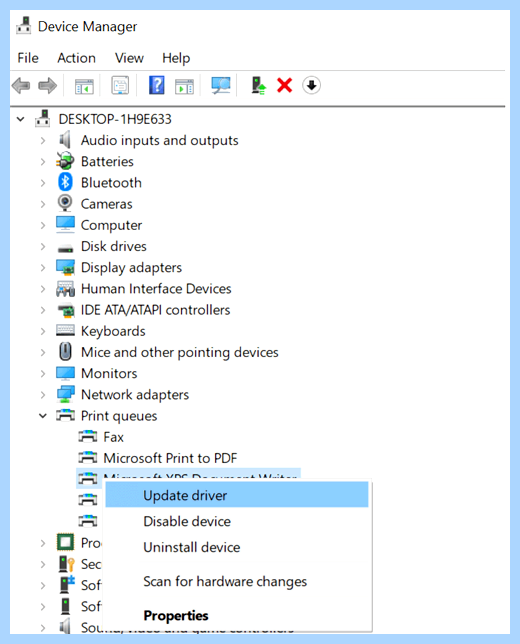The height and width of the screenshot is (644, 520).
Task: Click the Disk drives icon
Action: [x=65, y=248]
